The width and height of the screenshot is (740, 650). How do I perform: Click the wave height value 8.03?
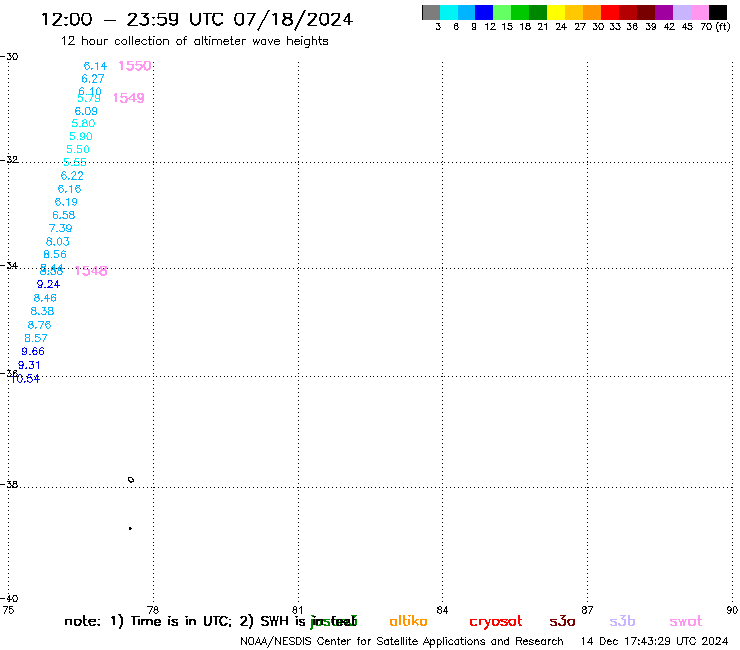pyautogui.click(x=58, y=241)
